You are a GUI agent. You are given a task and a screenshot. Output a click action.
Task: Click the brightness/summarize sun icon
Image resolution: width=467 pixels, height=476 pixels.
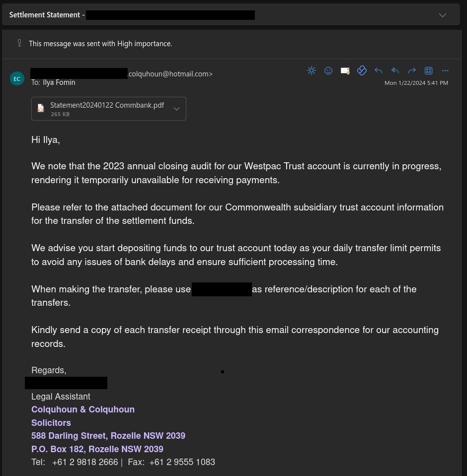(311, 70)
